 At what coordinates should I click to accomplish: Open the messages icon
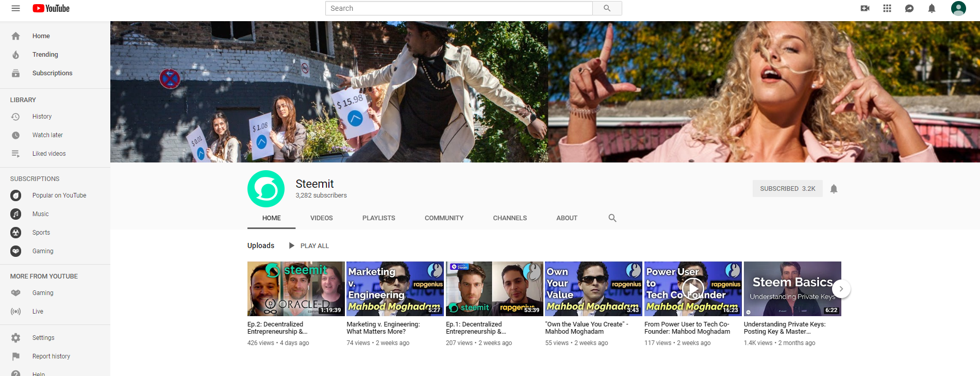click(x=909, y=8)
